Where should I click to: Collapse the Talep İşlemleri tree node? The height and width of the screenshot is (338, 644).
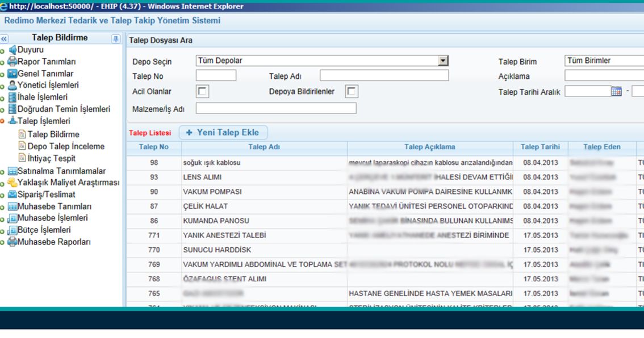[x=2, y=121]
